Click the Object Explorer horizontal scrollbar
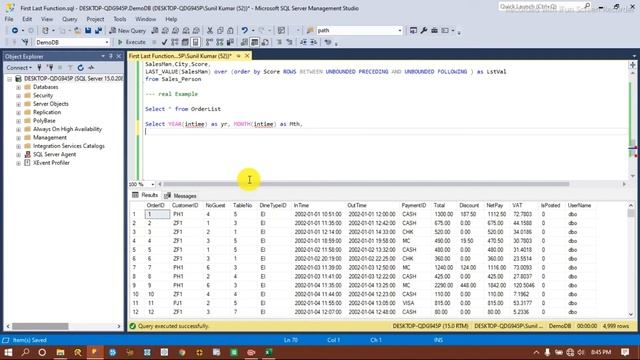This screenshot has height=360, width=640. 40,327
